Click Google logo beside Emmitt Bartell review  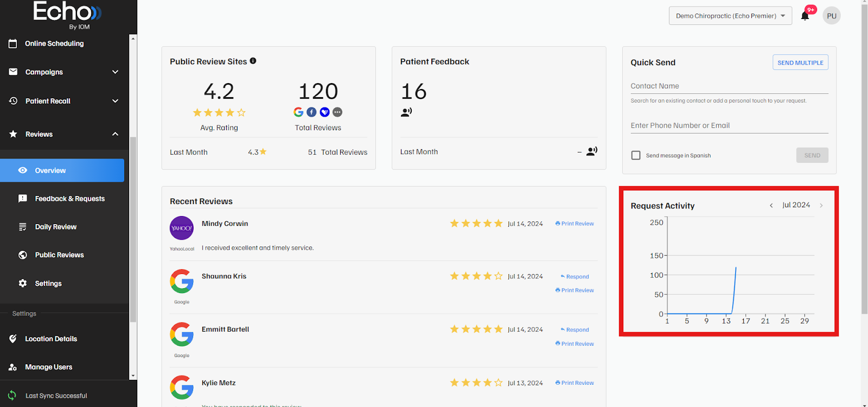coord(182,334)
